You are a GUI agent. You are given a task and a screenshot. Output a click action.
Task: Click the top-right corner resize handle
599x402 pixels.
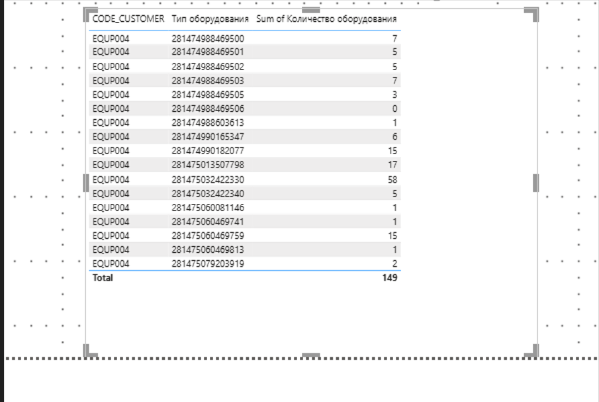click(x=532, y=14)
